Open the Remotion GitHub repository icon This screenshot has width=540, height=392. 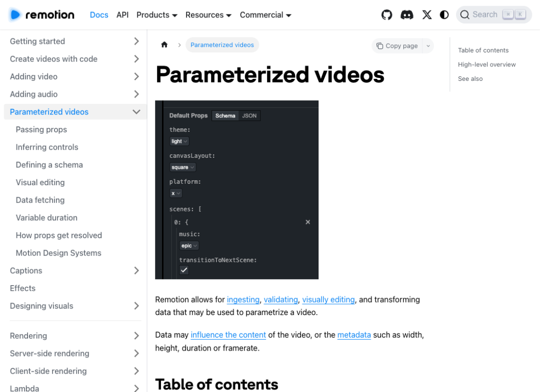pyautogui.click(x=386, y=15)
